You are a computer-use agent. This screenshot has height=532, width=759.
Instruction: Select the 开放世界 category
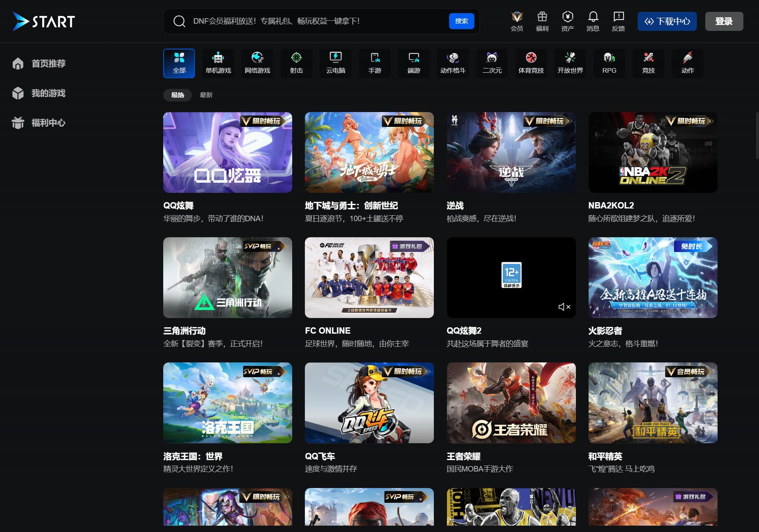[570, 63]
